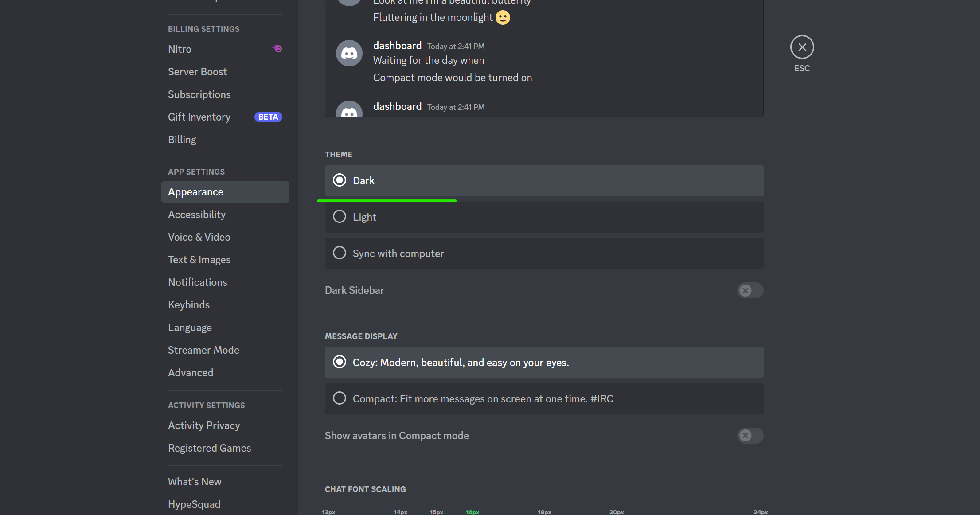Select Compact message display mode

339,398
